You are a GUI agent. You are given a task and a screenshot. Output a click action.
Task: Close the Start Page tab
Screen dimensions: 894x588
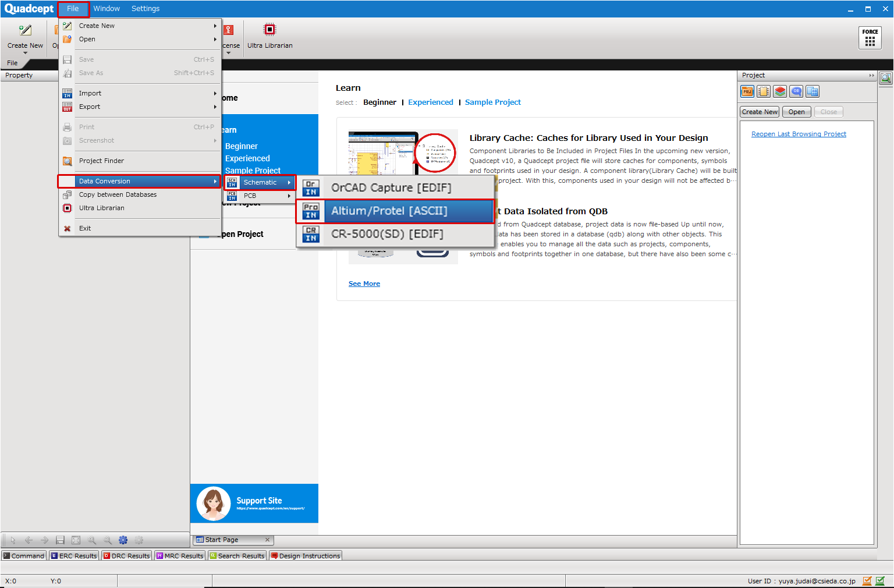267,540
